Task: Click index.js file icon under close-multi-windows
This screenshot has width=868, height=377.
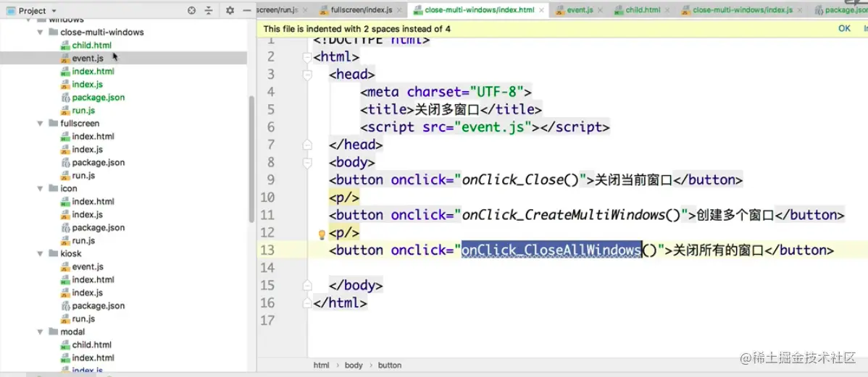Action: coord(65,85)
